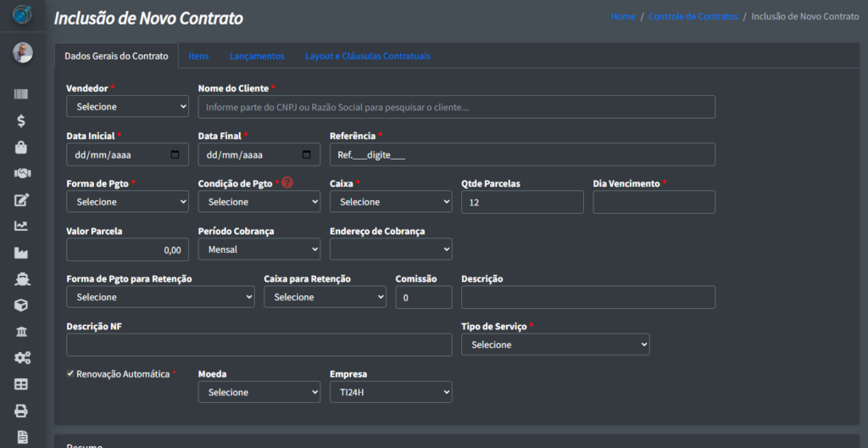The image size is (868, 448).
Task: Click the bank building sidebar icon
Action: coord(22,331)
